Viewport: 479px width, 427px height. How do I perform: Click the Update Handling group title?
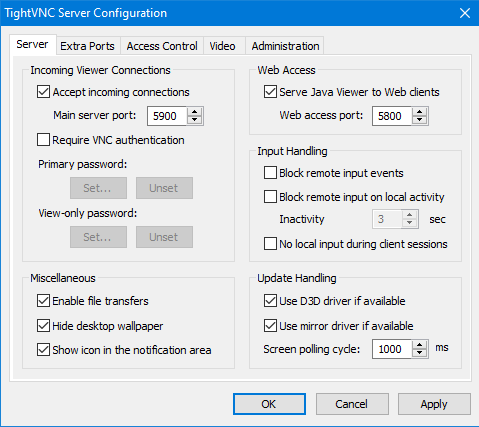coord(297,278)
